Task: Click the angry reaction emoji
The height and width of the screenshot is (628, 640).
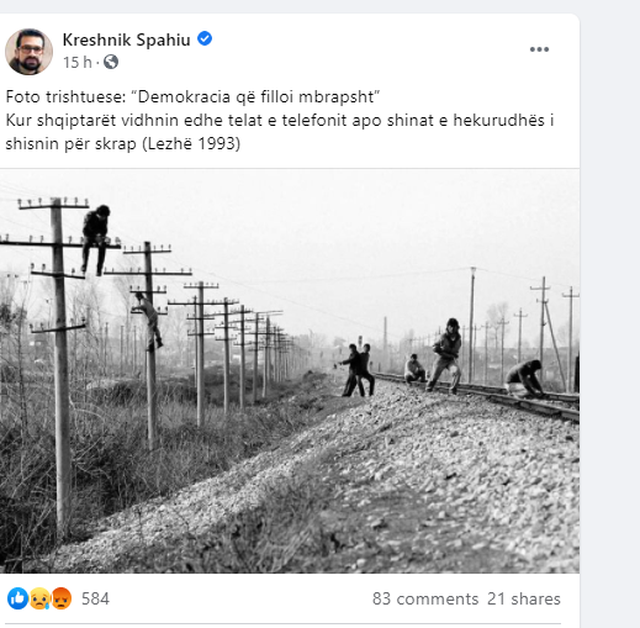Action: 61,599
